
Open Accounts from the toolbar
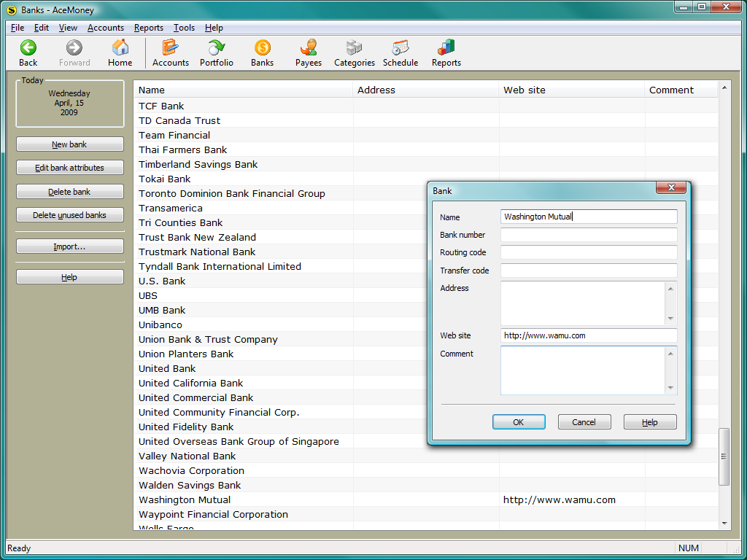[x=170, y=49]
